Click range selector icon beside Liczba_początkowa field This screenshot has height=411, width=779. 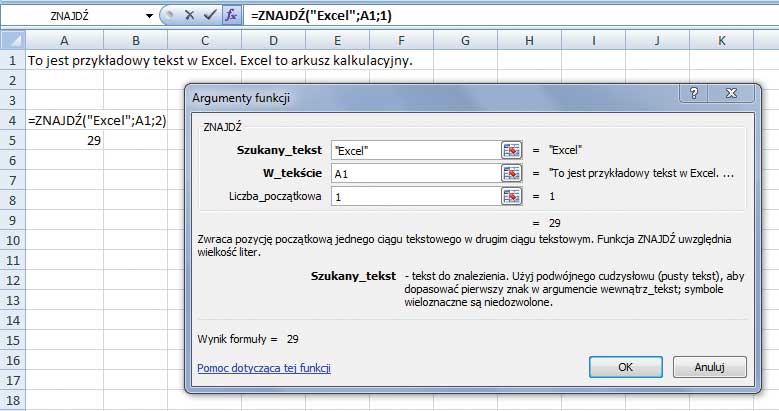pos(512,196)
